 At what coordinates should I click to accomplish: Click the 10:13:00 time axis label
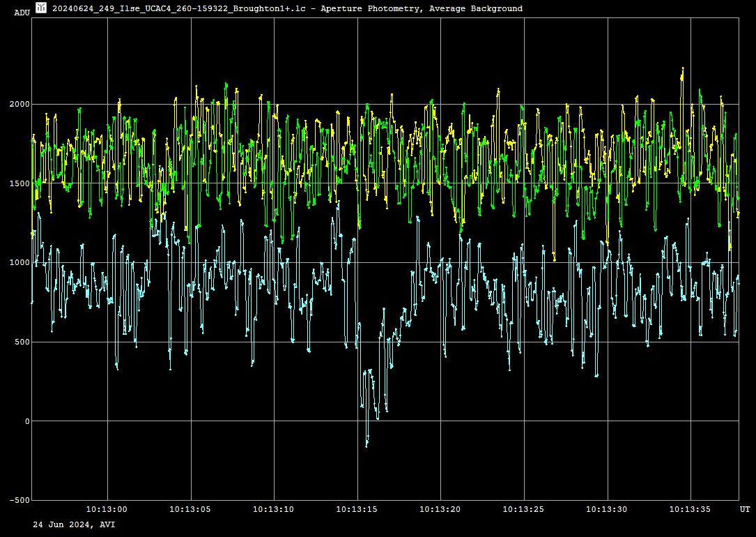(x=107, y=509)
